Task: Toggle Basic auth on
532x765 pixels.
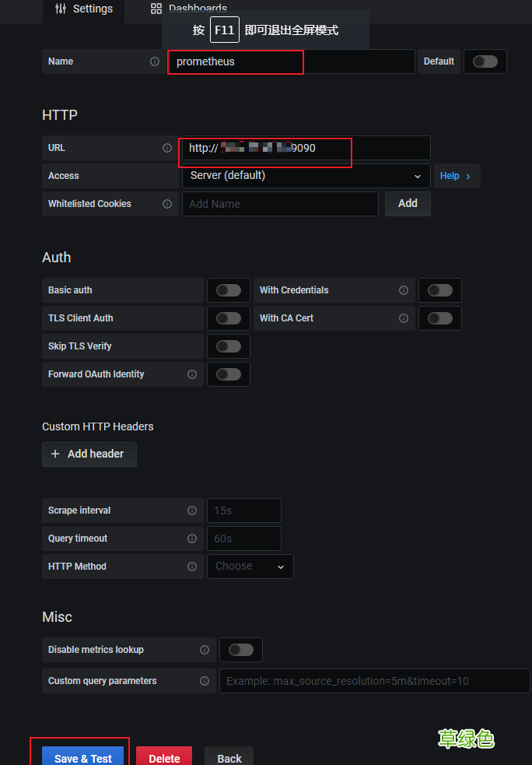Action: (x=228, y=290)
